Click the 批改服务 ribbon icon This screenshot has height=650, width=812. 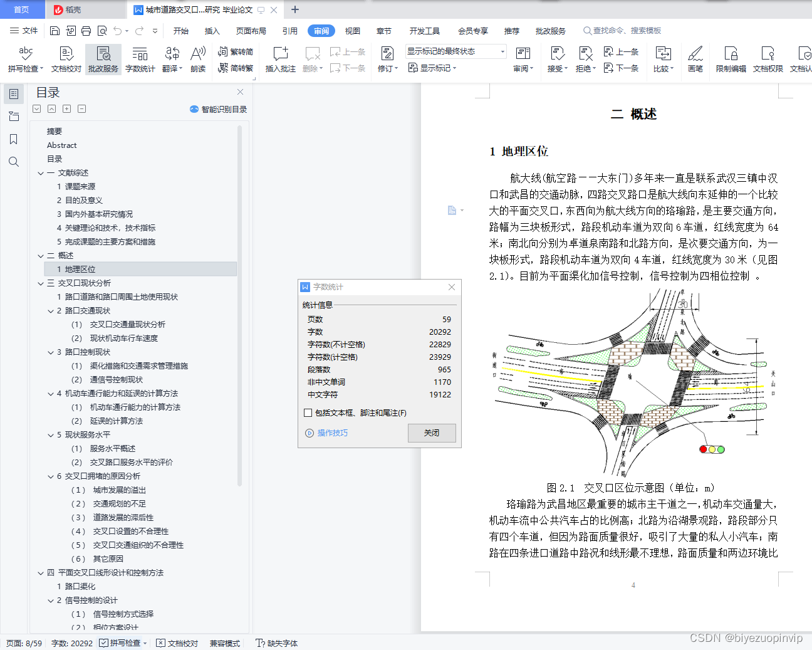pyautogui.click(x=103, y=60)
